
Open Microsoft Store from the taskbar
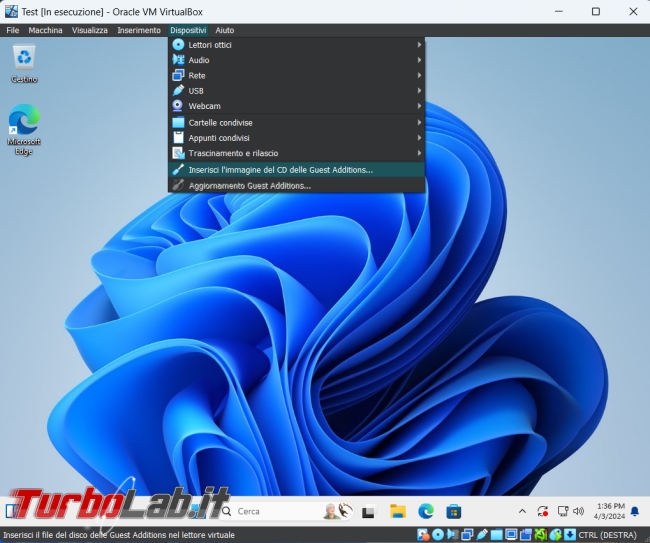coord(454,511)
